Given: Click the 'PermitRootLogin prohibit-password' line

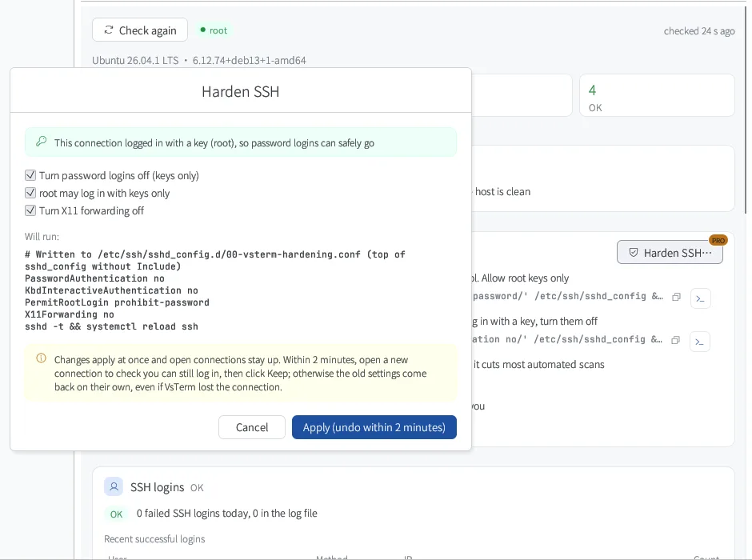Looking at the screenshot, I should tap(117, 302).
